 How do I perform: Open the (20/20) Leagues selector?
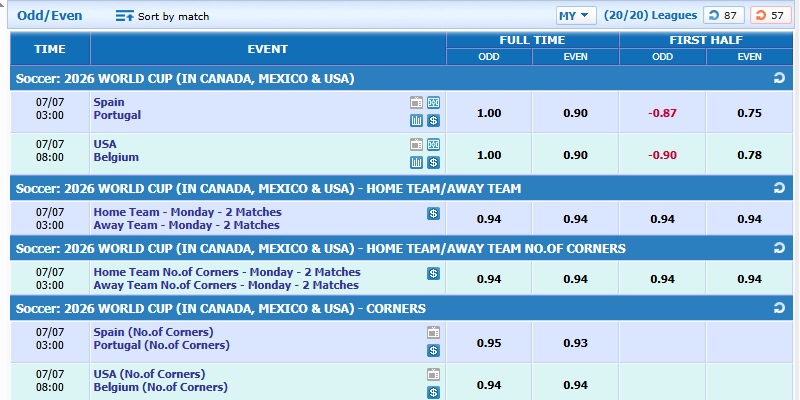(650, 15)
